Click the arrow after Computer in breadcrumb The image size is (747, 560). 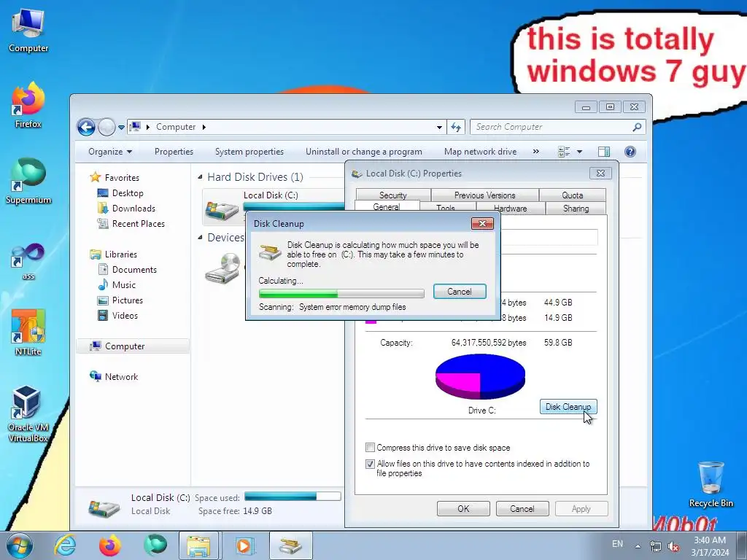204,127
